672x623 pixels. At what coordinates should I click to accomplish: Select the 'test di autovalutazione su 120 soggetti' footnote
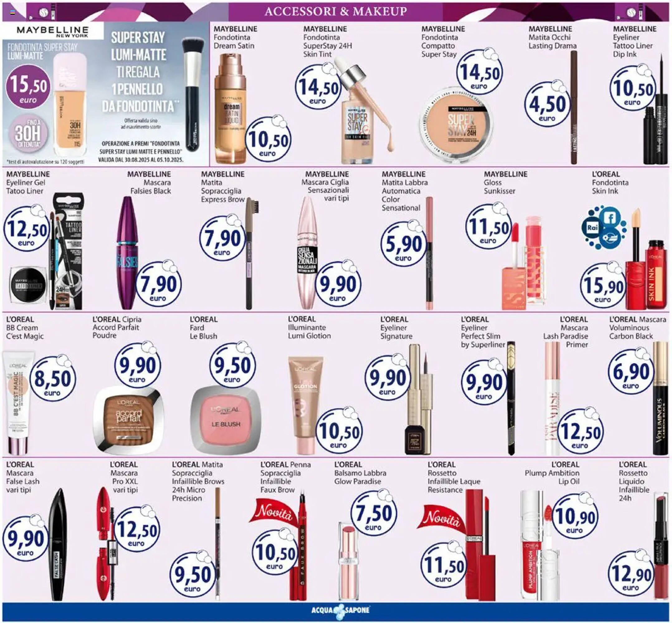coord(45,162)
